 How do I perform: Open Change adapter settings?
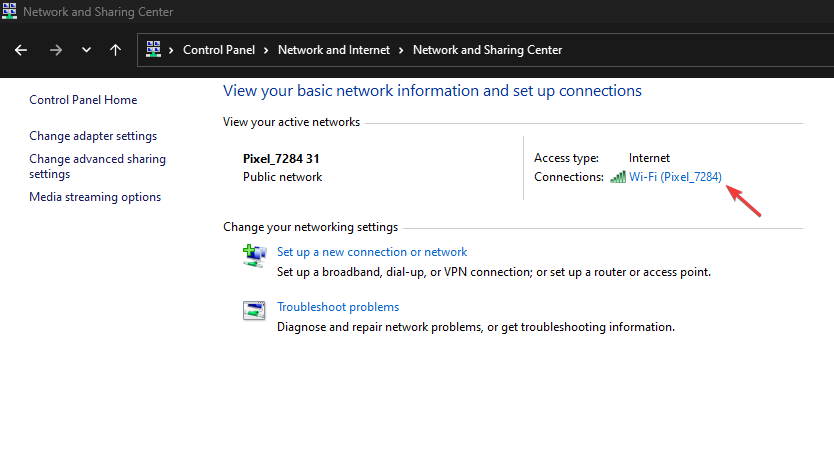pos(93,136)
